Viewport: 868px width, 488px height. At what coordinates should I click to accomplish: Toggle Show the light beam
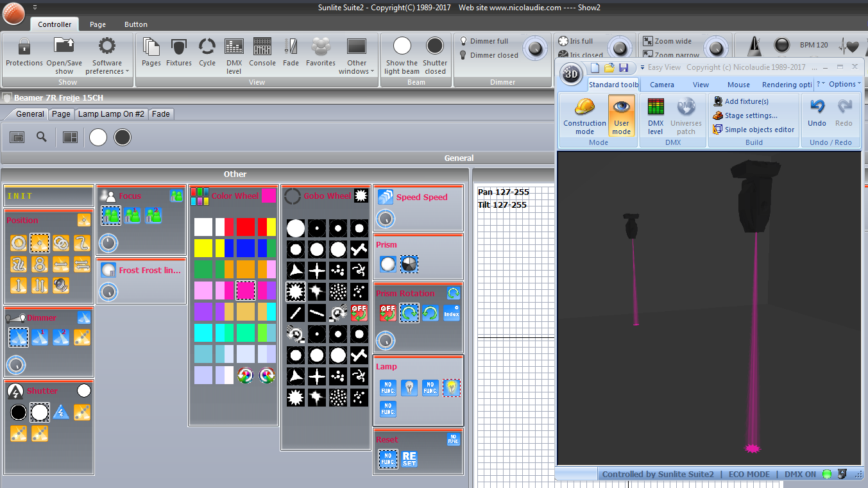click(x=402, y=56)
